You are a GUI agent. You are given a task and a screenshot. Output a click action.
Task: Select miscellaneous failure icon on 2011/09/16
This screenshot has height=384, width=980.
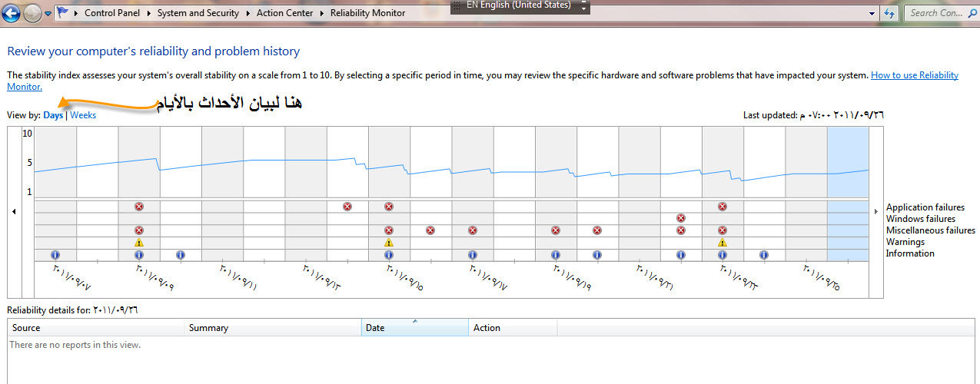pos(430,230)
